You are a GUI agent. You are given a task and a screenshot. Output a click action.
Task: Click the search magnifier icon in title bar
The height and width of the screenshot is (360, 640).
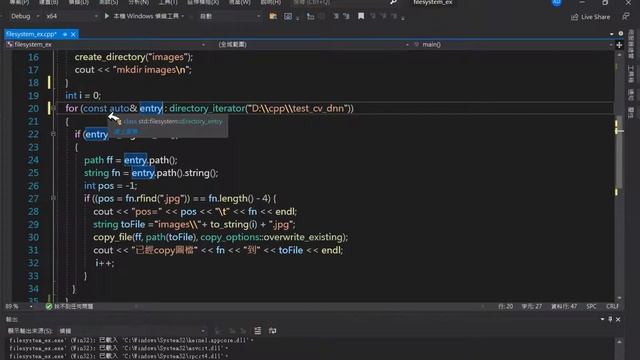[x=393, y=2]
